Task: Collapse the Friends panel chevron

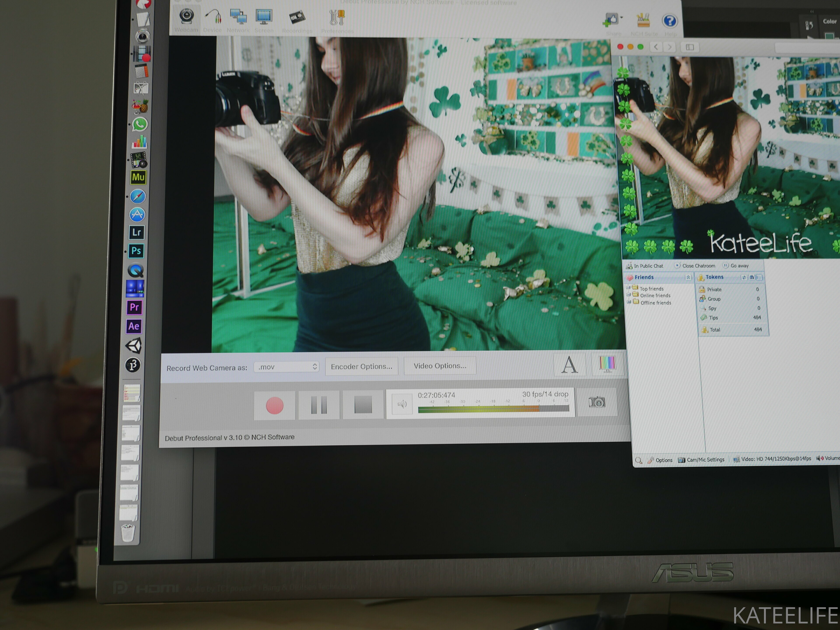Action: click(688, 278)
